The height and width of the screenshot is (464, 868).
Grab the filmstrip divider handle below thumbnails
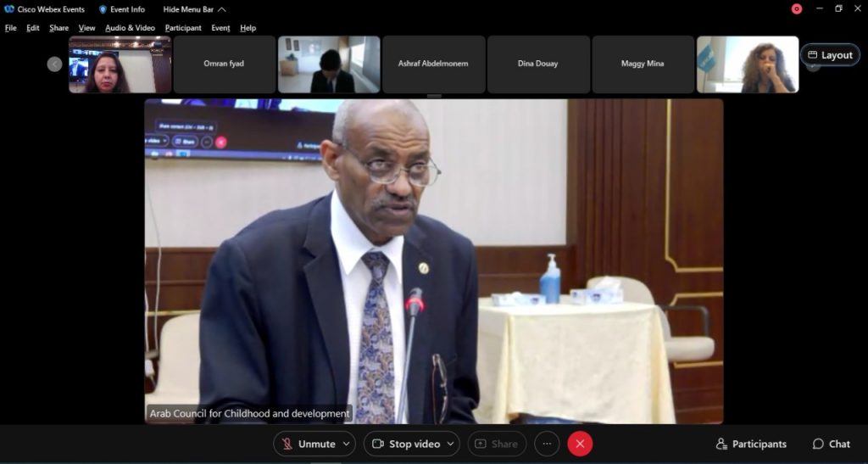(434, 97)
